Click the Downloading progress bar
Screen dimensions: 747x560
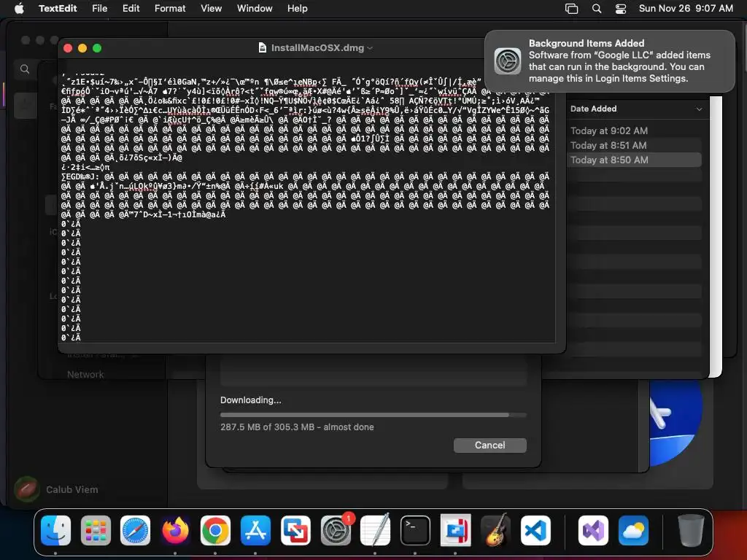coord(373,415)
